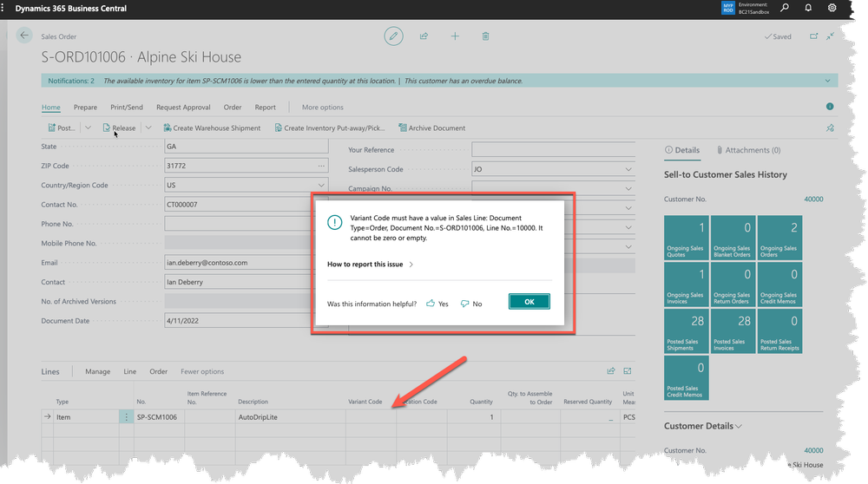
Task: Click the pin action bar icon
Action: 831,128
